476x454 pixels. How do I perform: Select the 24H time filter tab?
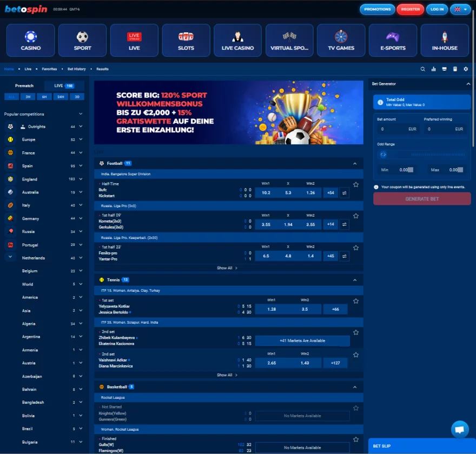61,97
